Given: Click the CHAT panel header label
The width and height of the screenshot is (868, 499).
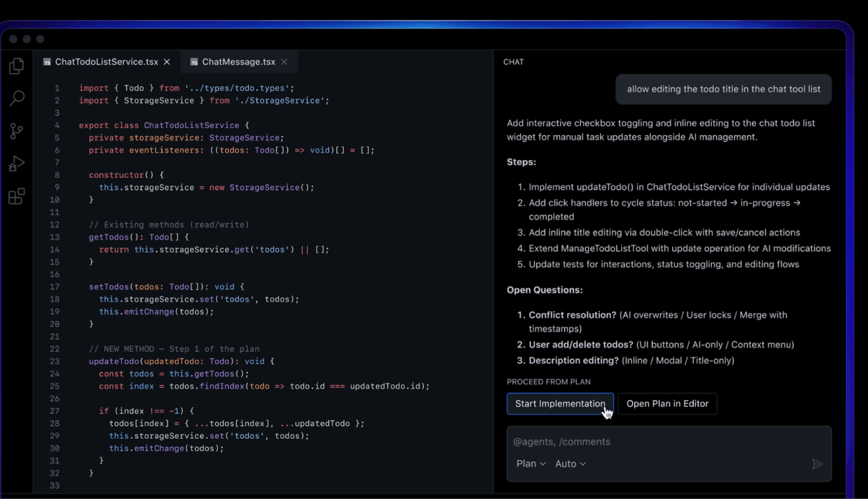Looking at the screenshot, I should (513, 61).
